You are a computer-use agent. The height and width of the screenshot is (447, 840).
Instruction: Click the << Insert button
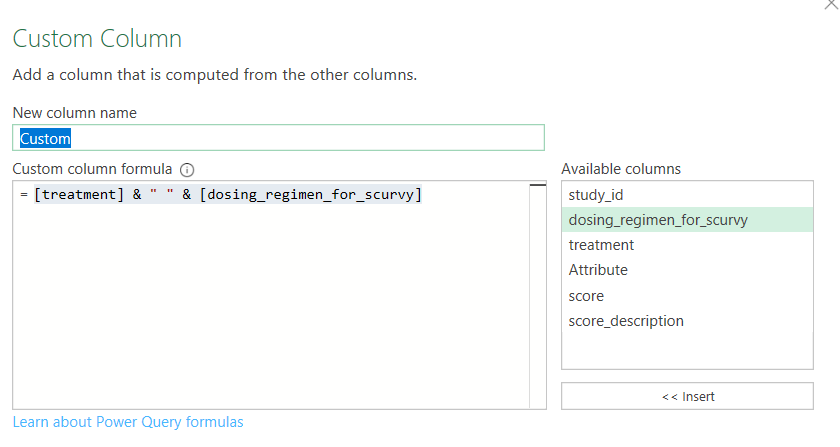click(687, 396)
